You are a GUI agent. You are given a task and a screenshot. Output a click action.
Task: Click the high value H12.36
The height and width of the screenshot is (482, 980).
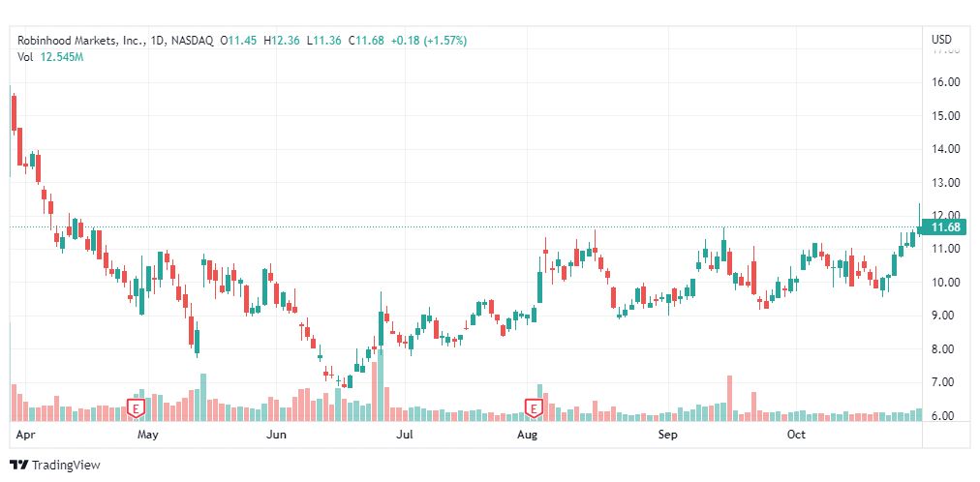(281, 41)
